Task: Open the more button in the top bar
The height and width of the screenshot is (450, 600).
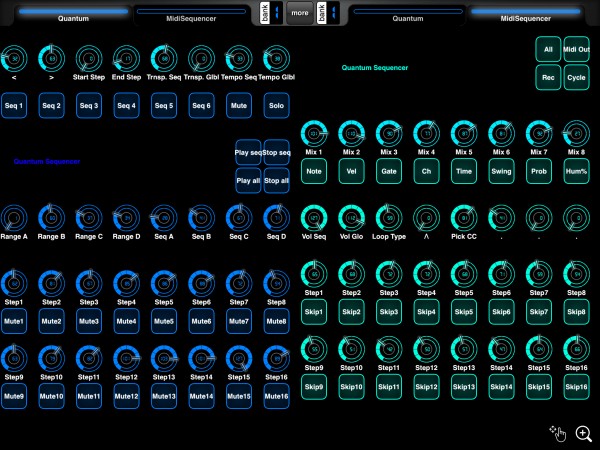Action: [x=300, y=13]
